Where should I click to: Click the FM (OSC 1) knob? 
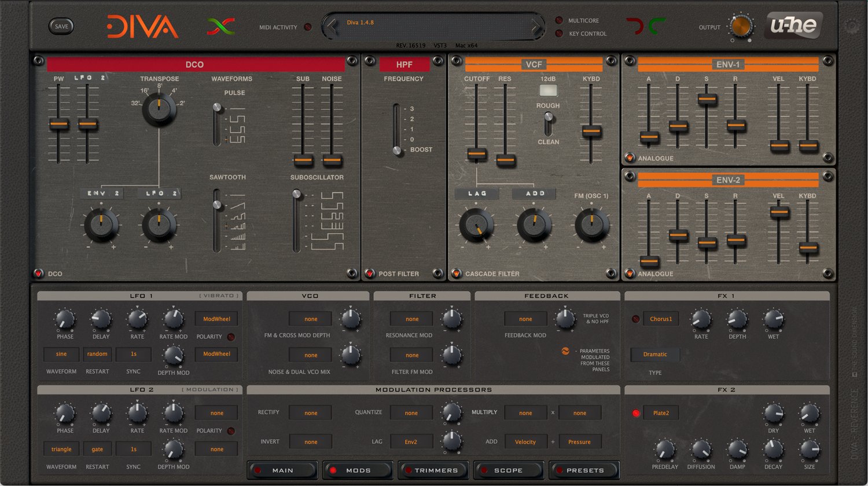point(591,225)
